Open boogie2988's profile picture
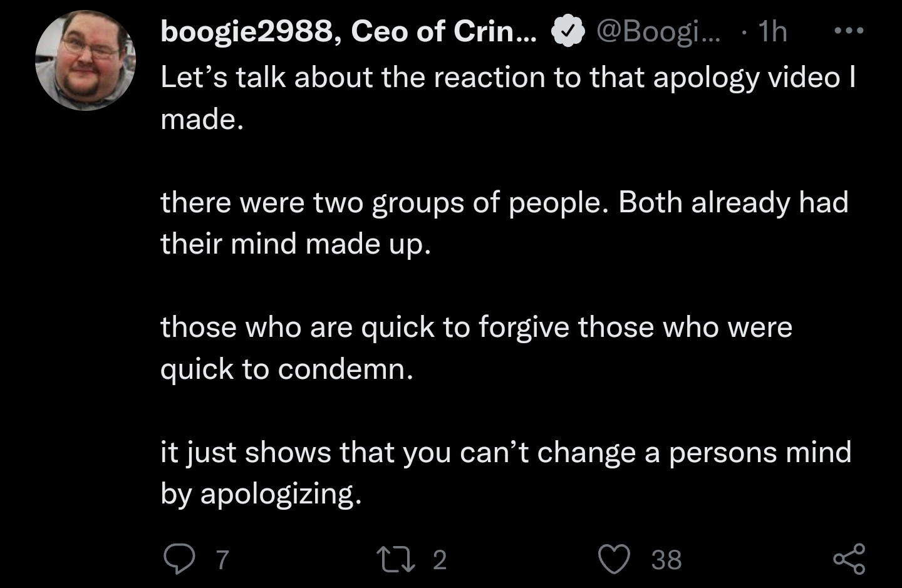The width and height of the screenshot is (902, 588). tap(86, 61)
